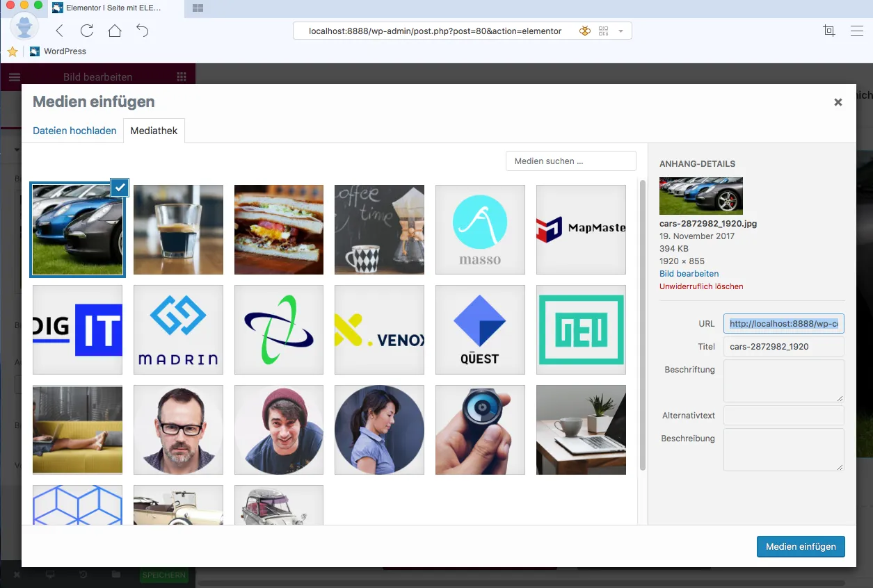873x588 pixels.
Task: Switch to Mediathek tab
Action: click(x=154, y=131)
